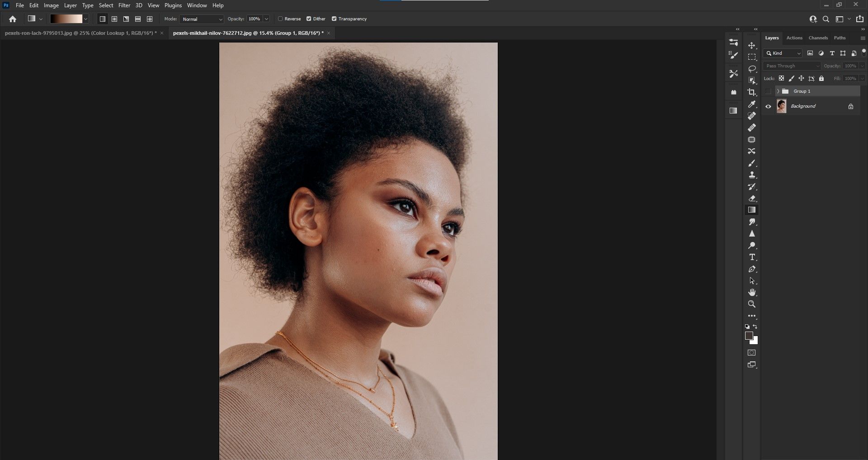This screenshot has height=460, width=868.
Task: Enable the Reverse checkbox
Action: click(x=280, y=19)
